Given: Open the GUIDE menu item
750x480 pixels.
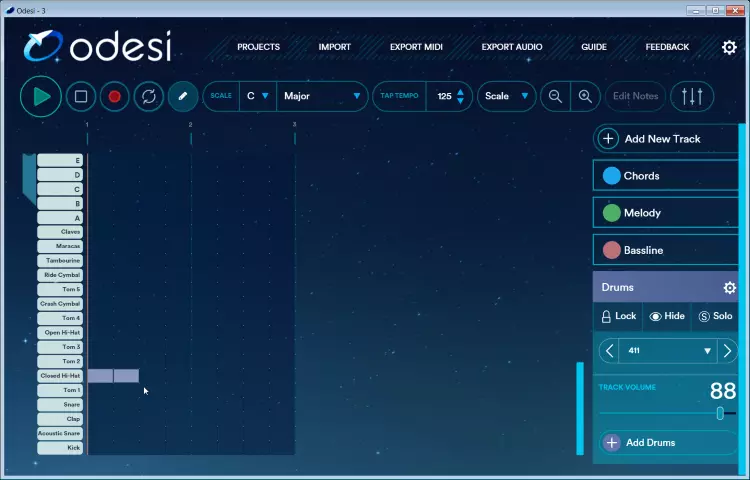Looking at the screenshot, I should pos(594,47).
